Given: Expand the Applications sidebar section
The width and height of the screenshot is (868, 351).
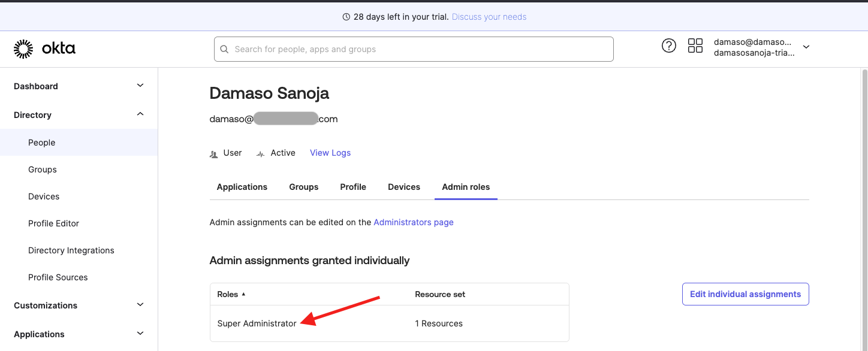Looking at the screenshot, I should (140, 334).
